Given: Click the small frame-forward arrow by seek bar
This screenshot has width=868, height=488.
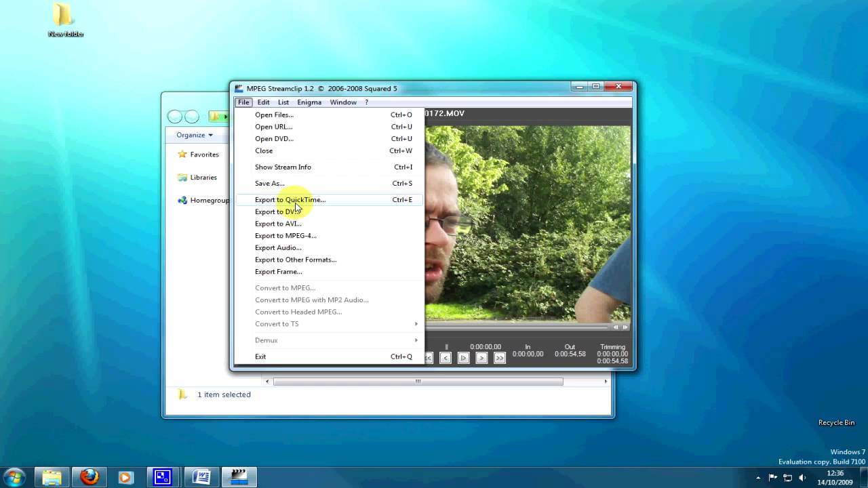Looking at the screenshot, I should [x=625, y=327].
